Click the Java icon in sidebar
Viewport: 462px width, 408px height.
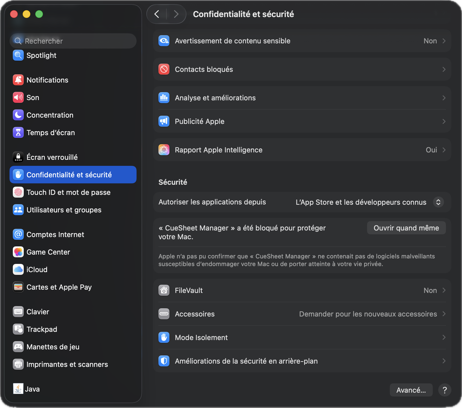point(18,389)
